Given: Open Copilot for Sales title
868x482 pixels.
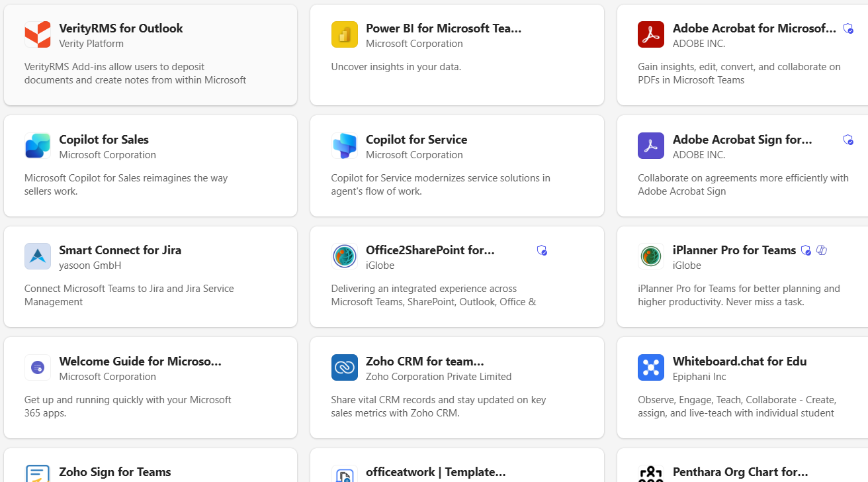Looking at the screenshot, I should tap(104, 140).
